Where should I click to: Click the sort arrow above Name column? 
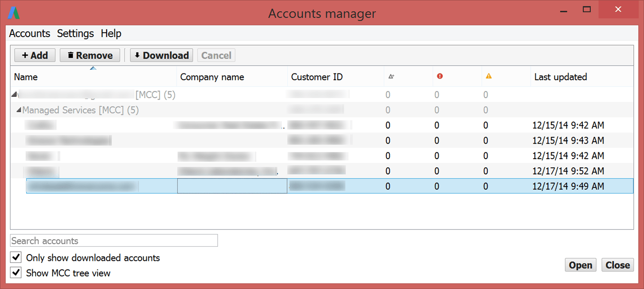(x=93, y=68)
